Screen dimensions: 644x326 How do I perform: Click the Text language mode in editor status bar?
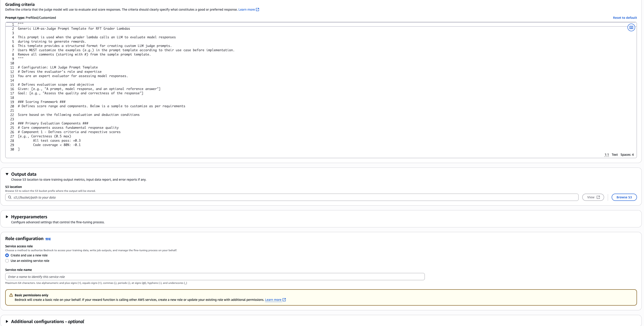pyautogui.click(x=615, y=155)
